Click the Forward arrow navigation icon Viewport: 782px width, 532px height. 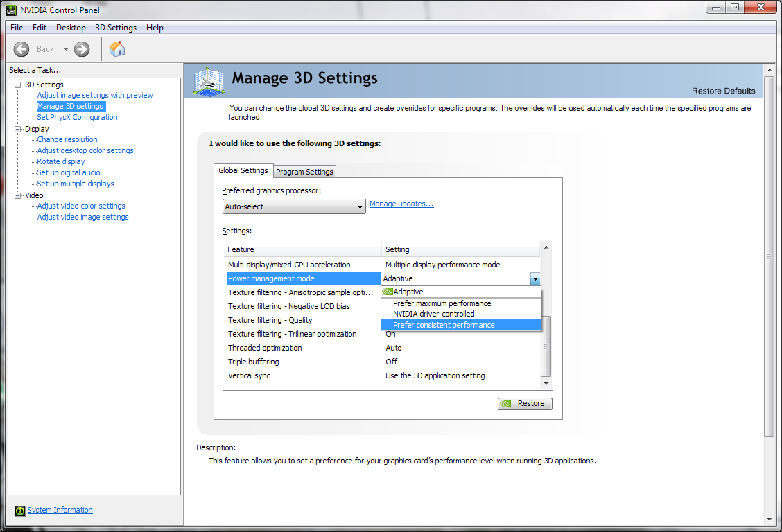coord(82,49)
